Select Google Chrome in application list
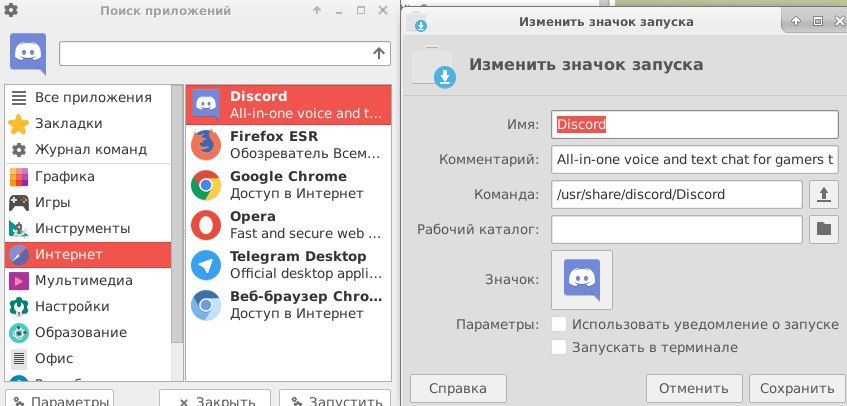Image resolution: width=847 pixels, height=406 pixels. pos(288,185)
